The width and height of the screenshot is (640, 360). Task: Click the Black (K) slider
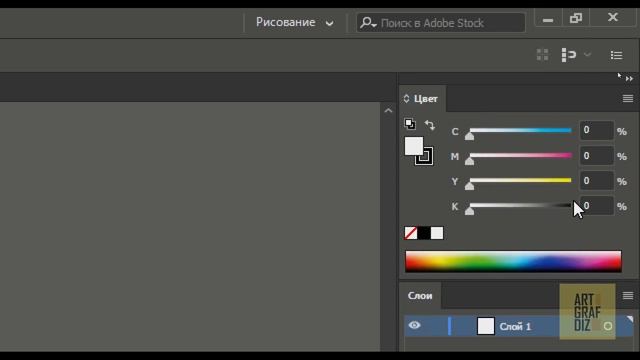click(520, 206)
